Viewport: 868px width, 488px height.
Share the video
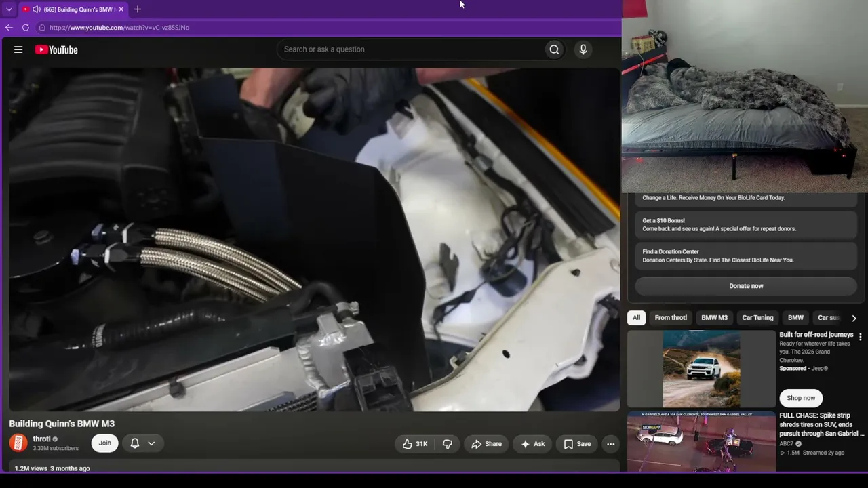click(x=487, y=444)
